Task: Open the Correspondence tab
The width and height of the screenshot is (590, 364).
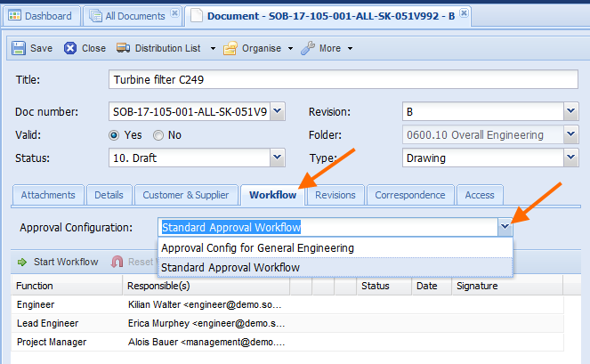Action: point(410,195)
